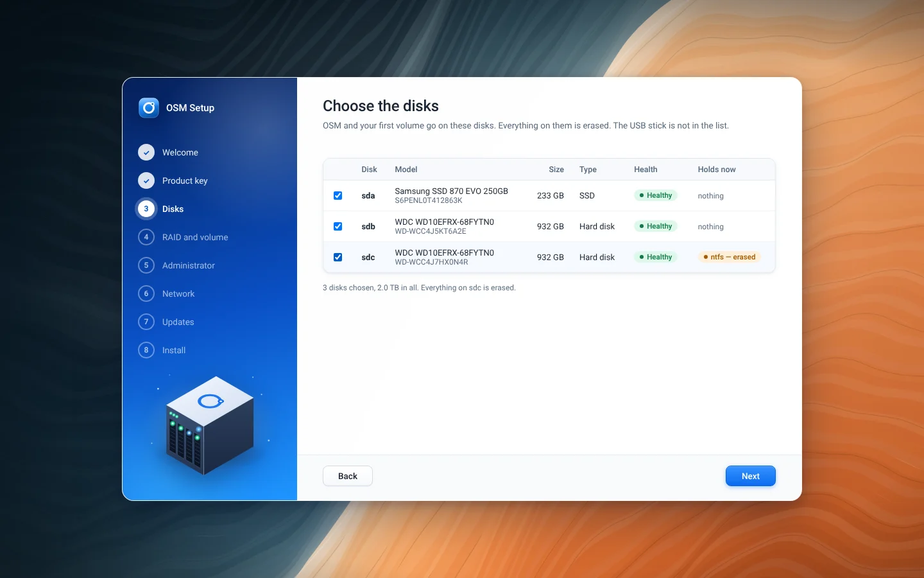
Task: Click the step 5 circle icon
Action: [146, 265]
